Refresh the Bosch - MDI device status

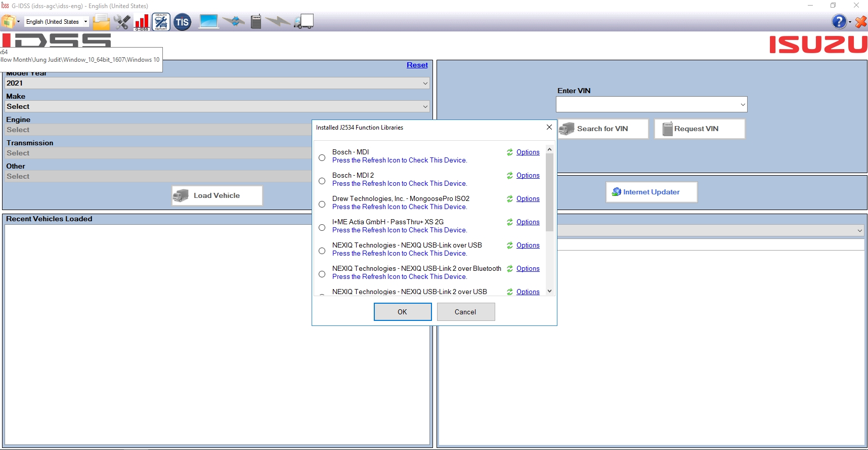510,152
